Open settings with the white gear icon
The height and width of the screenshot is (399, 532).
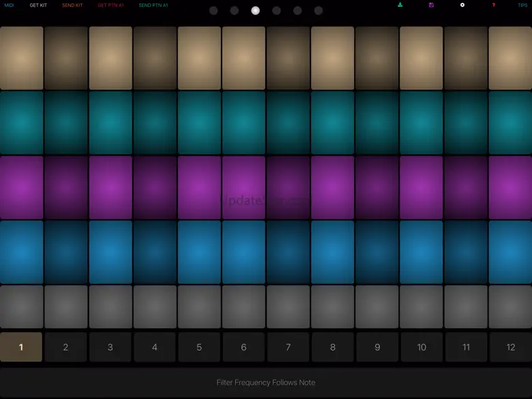(462, 5)
